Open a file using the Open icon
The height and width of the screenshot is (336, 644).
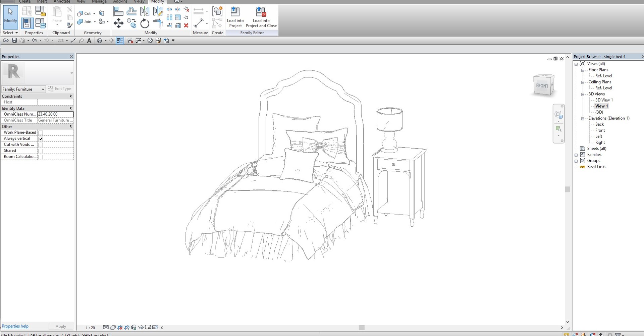coord(6,41)
